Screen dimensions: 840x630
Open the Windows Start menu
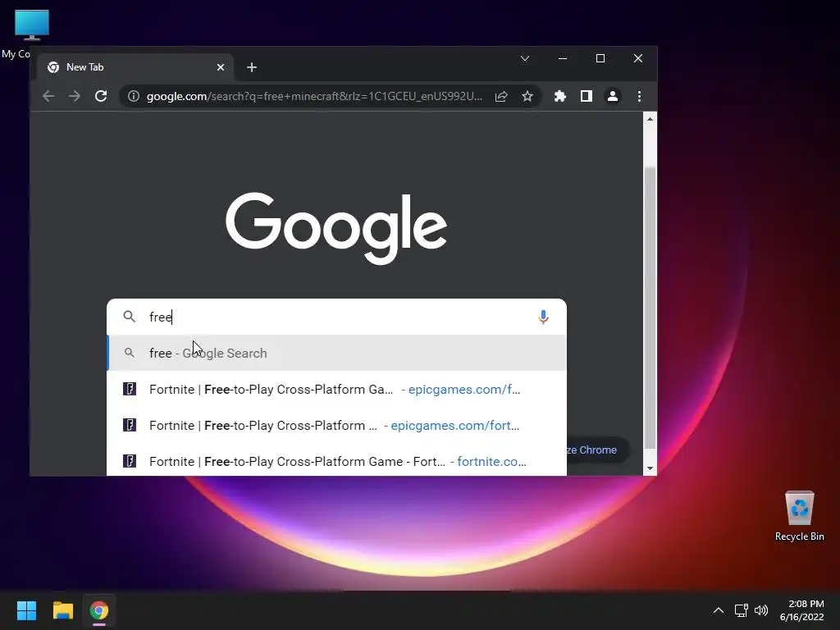[x=26, y=610]
